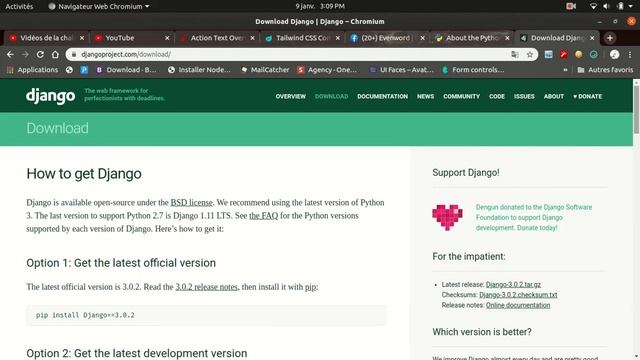
Task: Open the Community nav item
Action: (462, 96)
